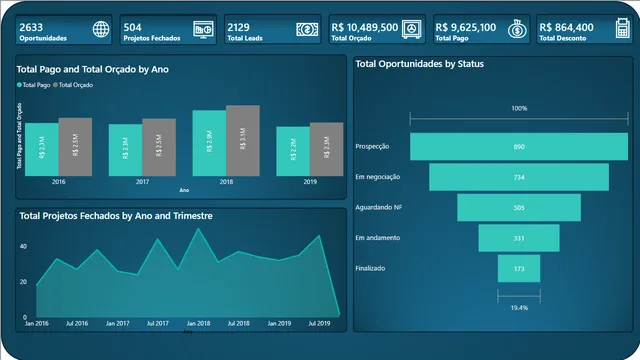Image resolution: width=640 pixels, height=360 pixels.
Task: Click the Total Oportunidades by Status title
Action: pyautogui.click(x=420, y=64)
